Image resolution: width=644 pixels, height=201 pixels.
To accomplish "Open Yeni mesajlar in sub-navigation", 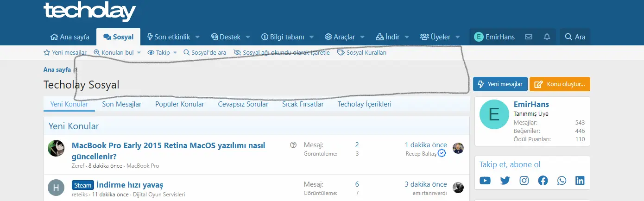I will (65, 52).
